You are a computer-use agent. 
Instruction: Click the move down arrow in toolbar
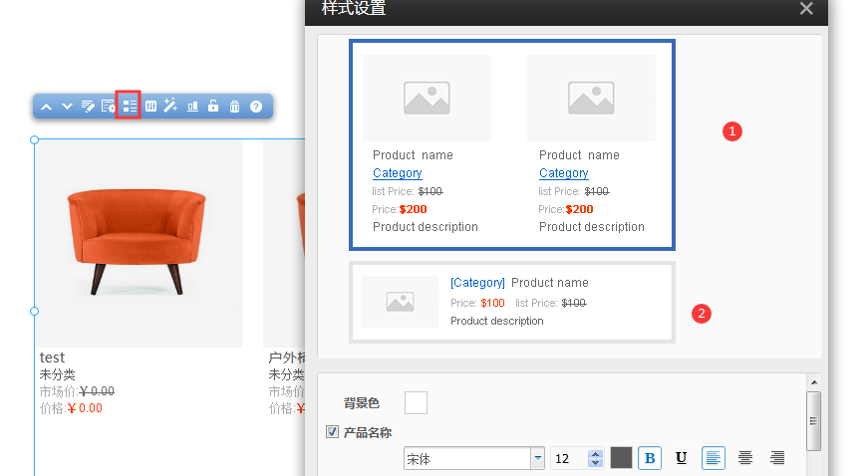67,106
